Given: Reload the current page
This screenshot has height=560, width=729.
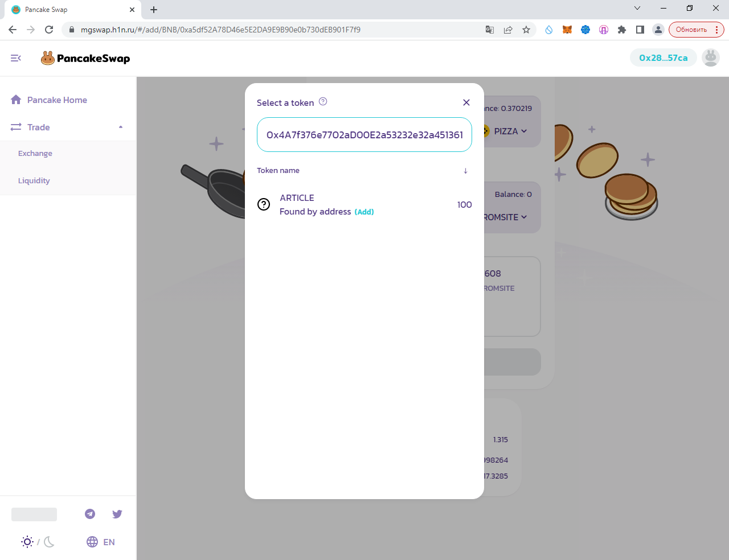Looking at the screenshot, I should pos(49,30).
